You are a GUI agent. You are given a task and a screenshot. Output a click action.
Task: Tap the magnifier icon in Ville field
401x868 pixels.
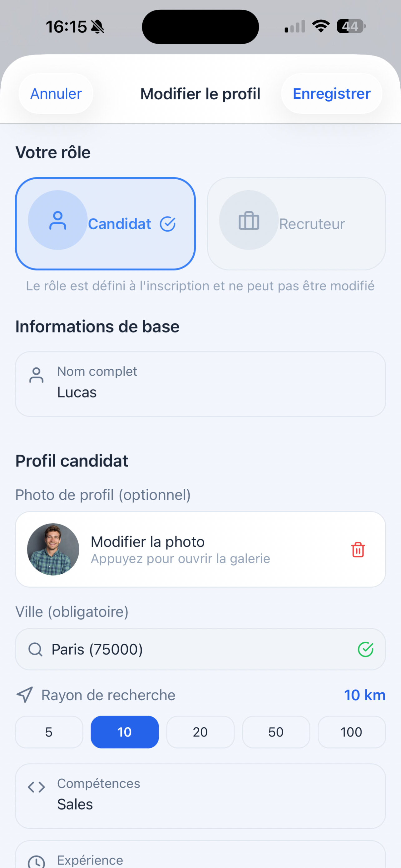[35, 649]
